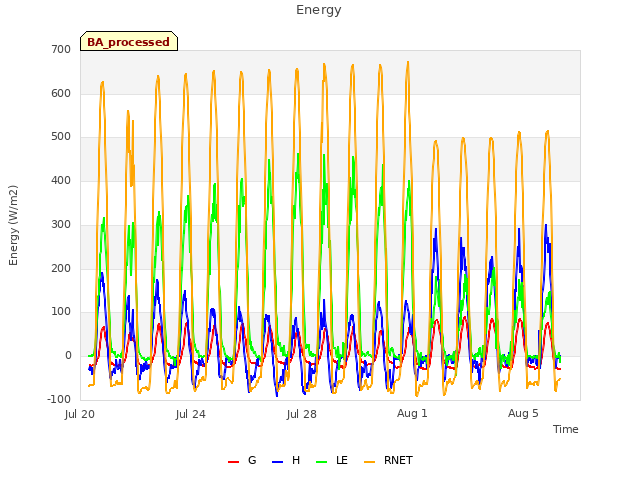Click the BA_processed annotation label

click(x=129, y=41)
